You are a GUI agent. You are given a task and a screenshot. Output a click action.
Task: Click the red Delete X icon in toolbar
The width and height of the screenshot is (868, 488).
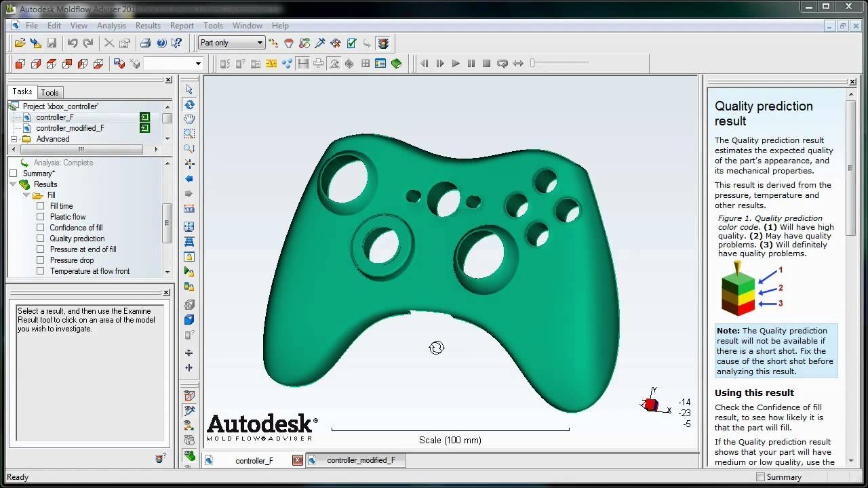point(108,43)
